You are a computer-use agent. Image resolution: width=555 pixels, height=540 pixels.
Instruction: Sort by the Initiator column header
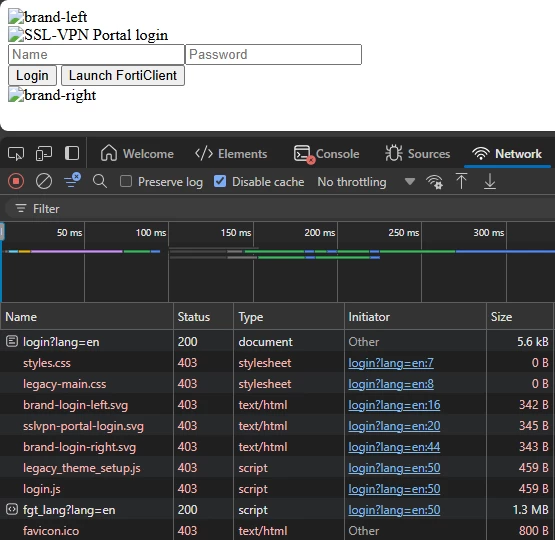click(416, 316)
